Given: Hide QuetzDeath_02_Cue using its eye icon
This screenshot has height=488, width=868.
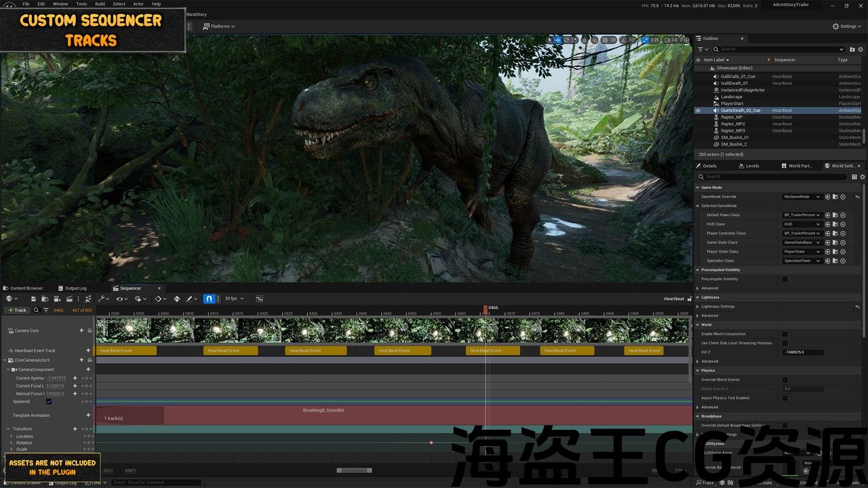Looking at the screenshot, I should [x=698, y=110].
